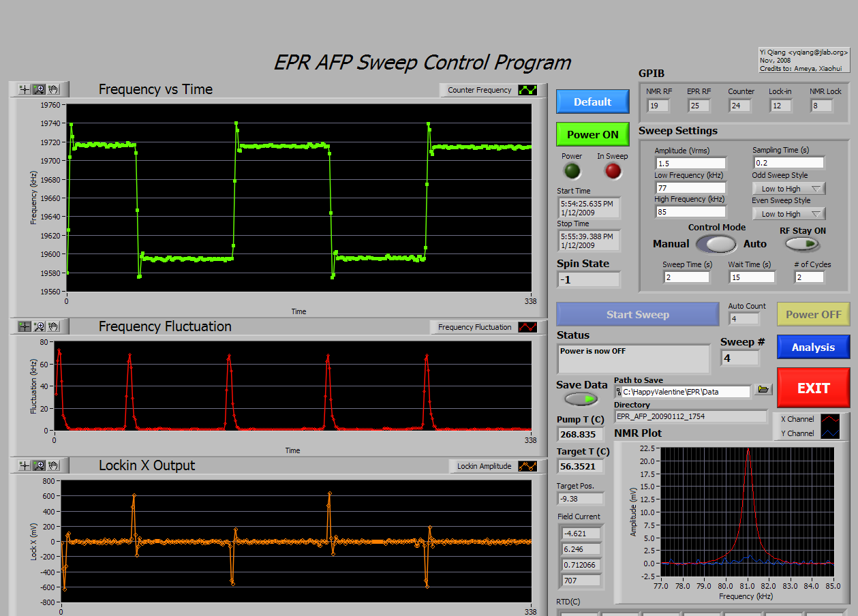Click the Pump T (C) value 268.835

[x=579, y=434]
